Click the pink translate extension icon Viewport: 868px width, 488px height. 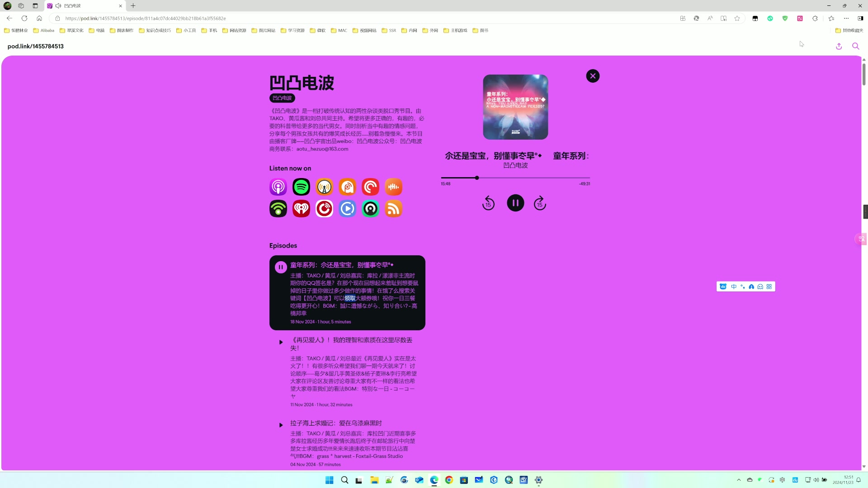(800, 19)
